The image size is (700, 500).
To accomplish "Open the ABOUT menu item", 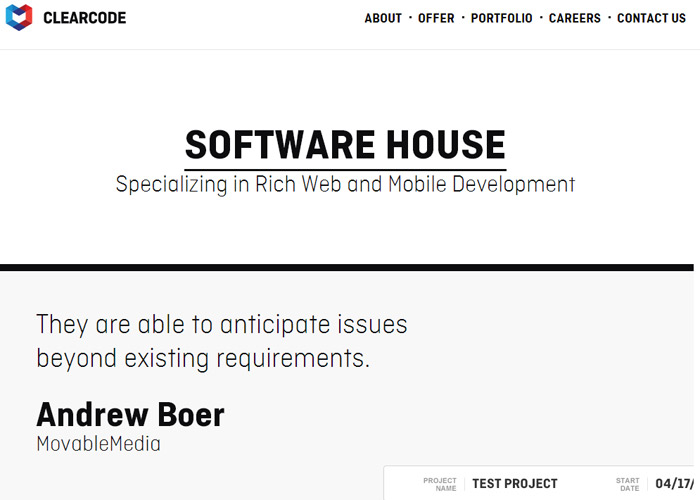I will click(x=383, y=18).
